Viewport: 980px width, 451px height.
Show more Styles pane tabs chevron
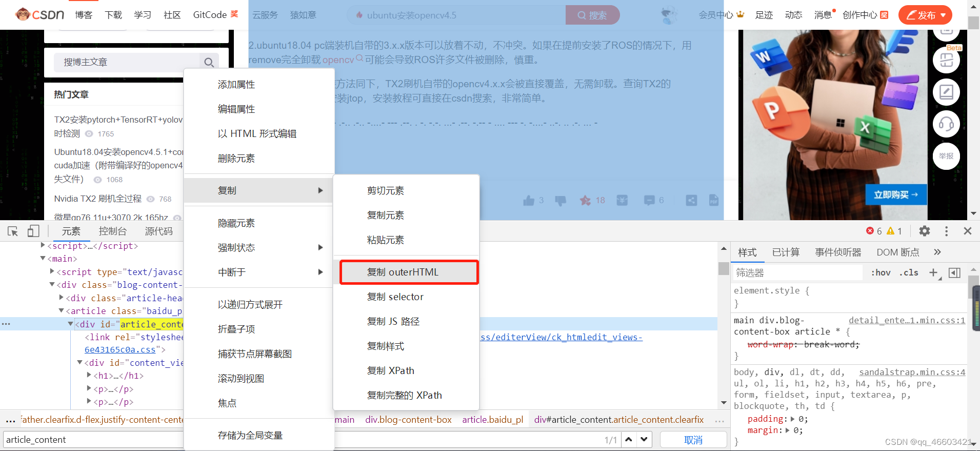click(x=937, y=252)
